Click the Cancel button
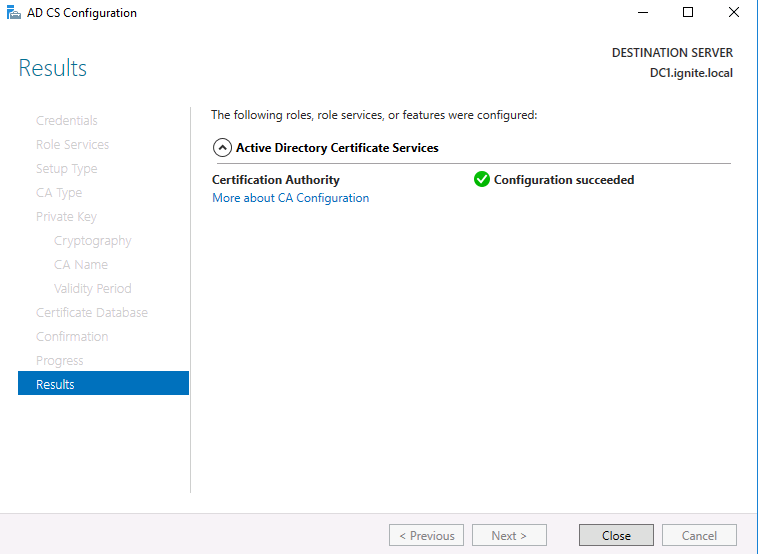Viewport: 758px width, 554px height. (x=699, y=535)
